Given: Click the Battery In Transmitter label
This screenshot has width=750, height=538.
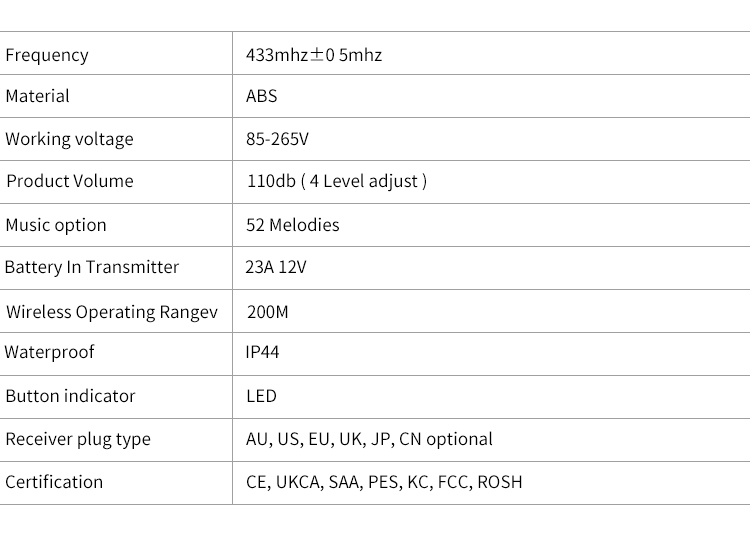Looking at the screenshot, I should click(92, 267).
